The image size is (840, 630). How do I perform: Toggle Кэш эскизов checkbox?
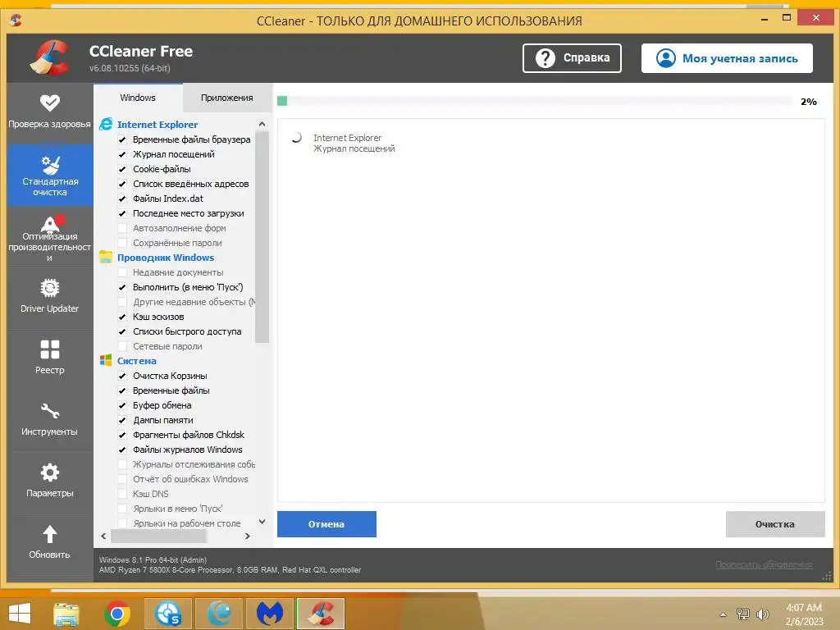click(122, 317)
